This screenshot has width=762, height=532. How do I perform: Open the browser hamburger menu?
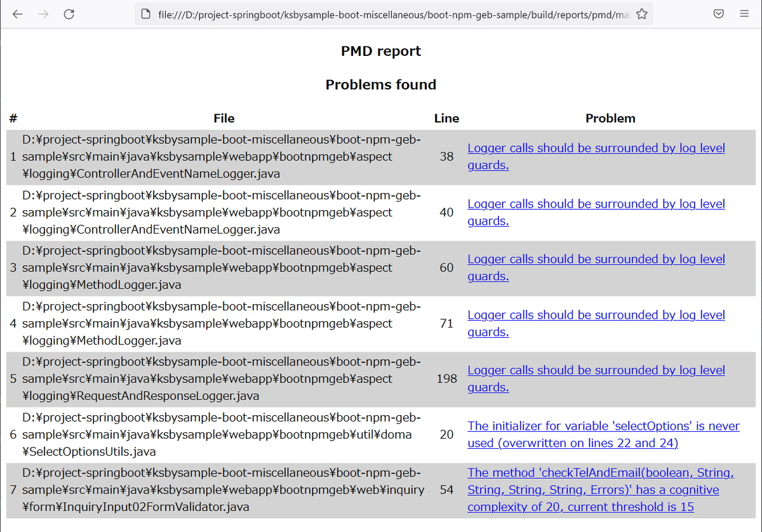click(x=744, y=14)
